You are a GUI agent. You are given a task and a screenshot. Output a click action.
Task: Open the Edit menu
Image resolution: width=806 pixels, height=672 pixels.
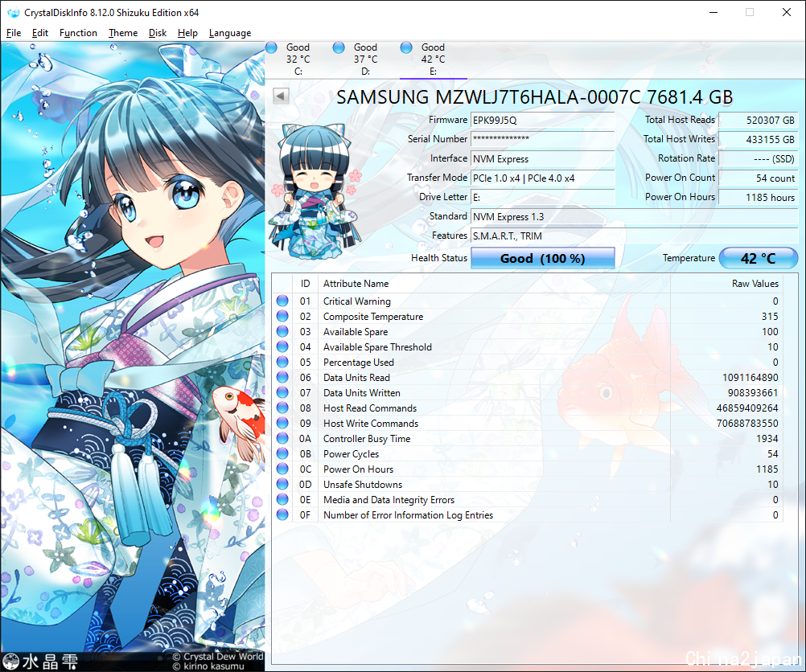click(40, 33)
